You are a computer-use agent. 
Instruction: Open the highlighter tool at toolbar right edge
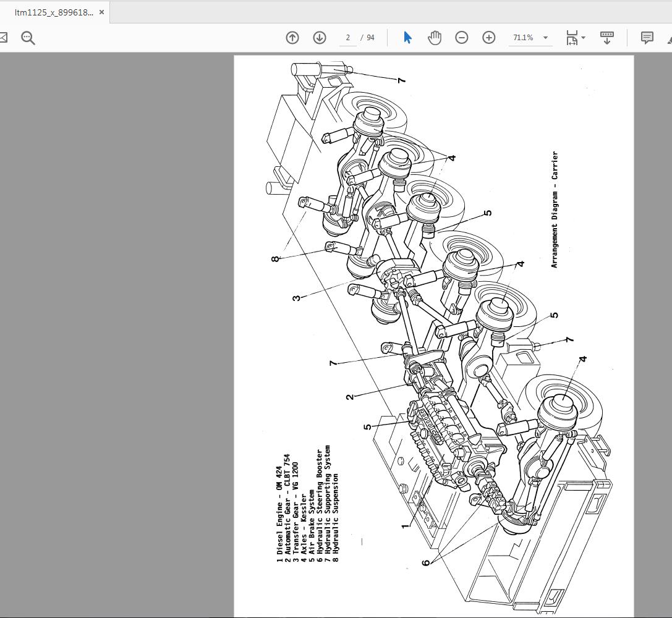670,38
